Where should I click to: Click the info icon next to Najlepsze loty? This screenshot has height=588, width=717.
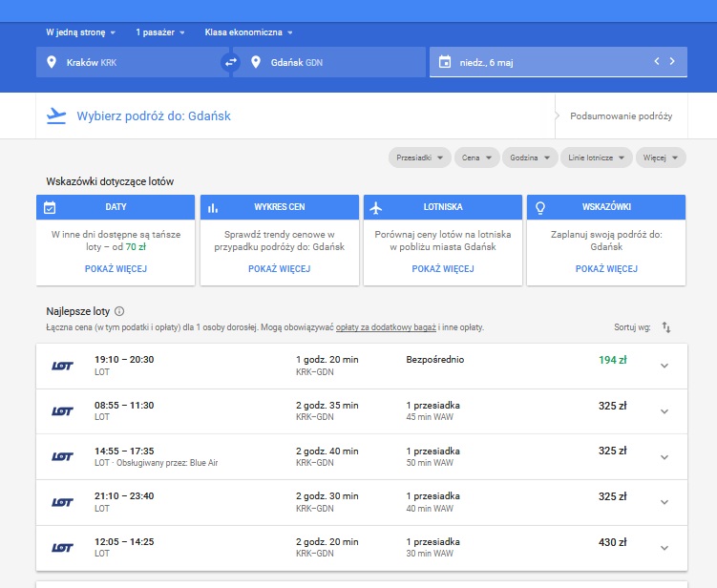coord(119,311)
